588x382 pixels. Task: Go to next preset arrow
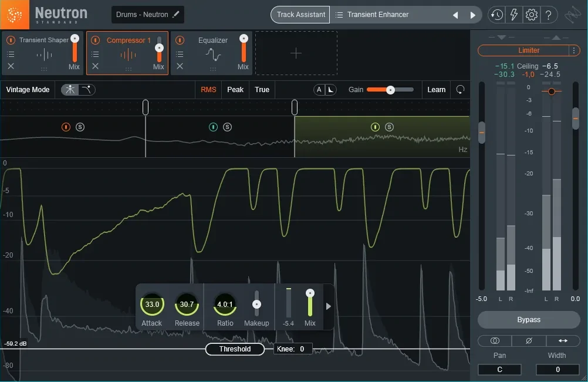(x=472, y=15)
